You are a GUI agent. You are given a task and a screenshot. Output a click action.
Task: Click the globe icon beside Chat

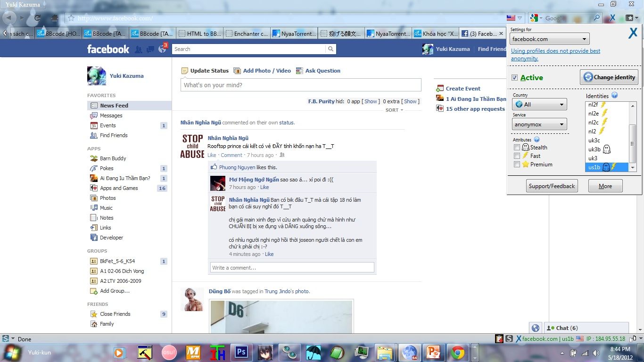[x=535, y=328]
